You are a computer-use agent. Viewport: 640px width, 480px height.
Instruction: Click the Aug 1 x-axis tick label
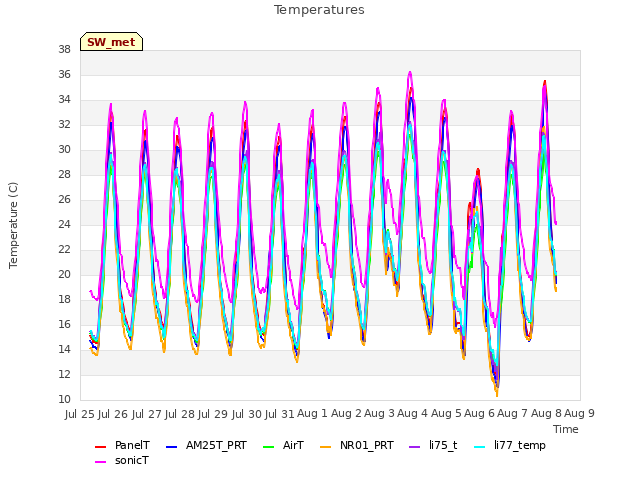312,414
